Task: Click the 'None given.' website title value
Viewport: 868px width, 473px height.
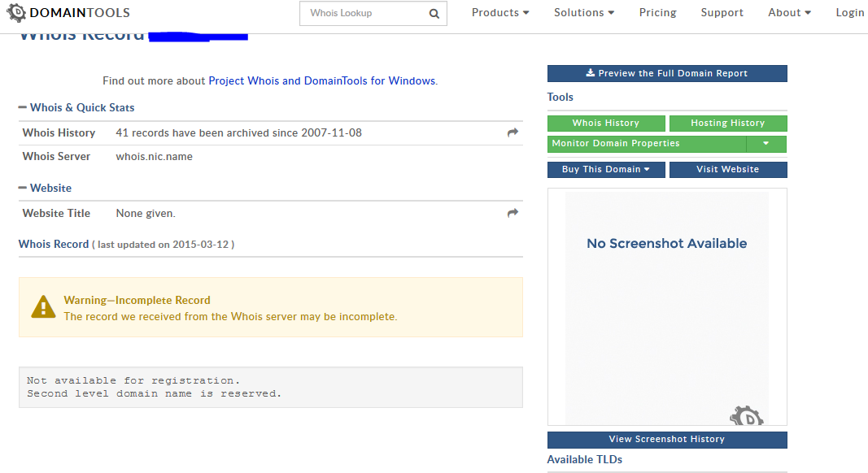Action: tap(146, 214)
